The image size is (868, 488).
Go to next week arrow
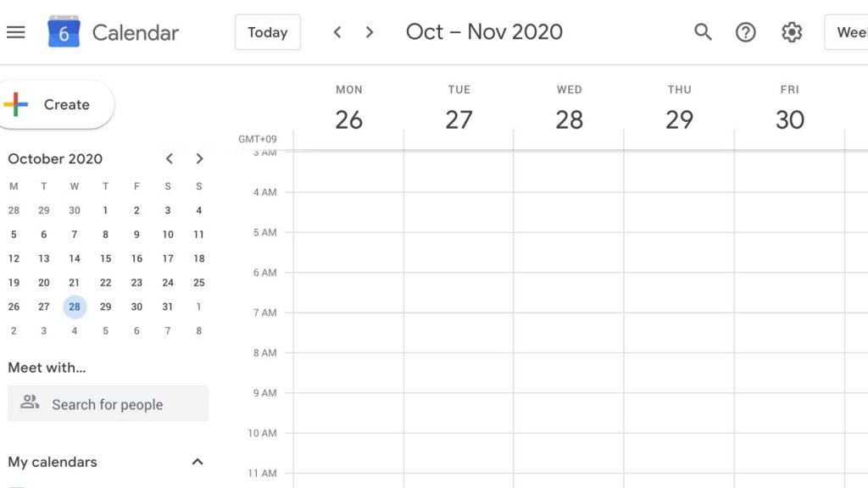point(370,32)
